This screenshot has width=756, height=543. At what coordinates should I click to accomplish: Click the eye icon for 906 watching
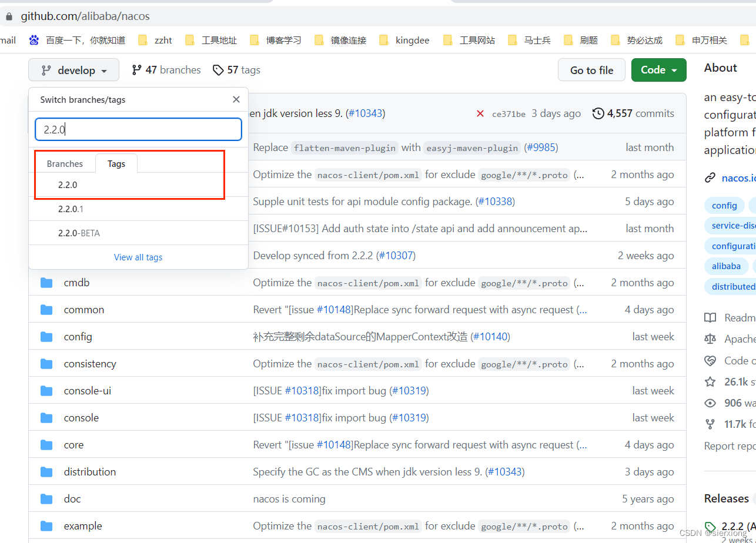(710, 403)
